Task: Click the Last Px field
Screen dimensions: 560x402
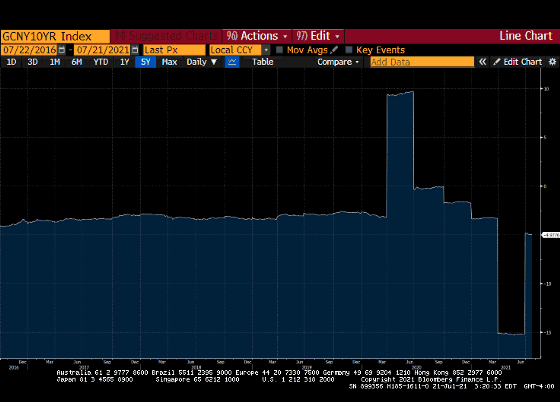Action: point(174,50)
